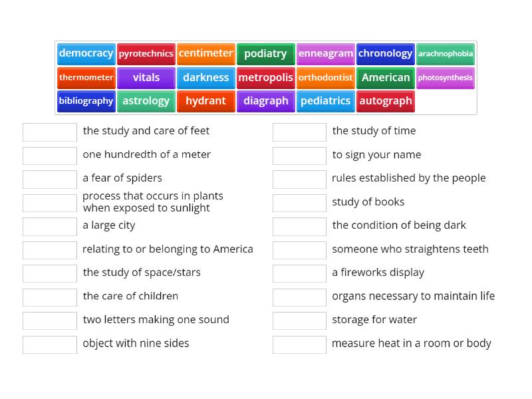Select the podiatry tile
The image size is (532, 399).
point(266,54)
